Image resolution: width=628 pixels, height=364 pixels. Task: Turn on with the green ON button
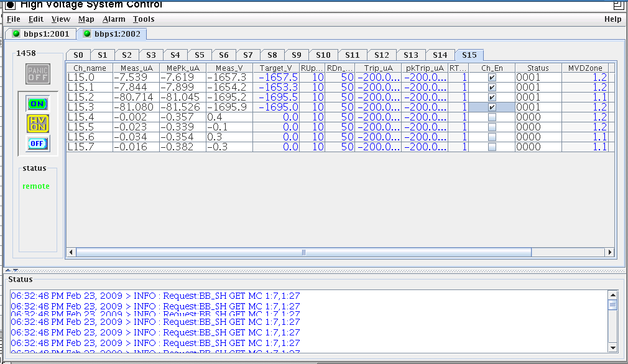pos(38,104)
